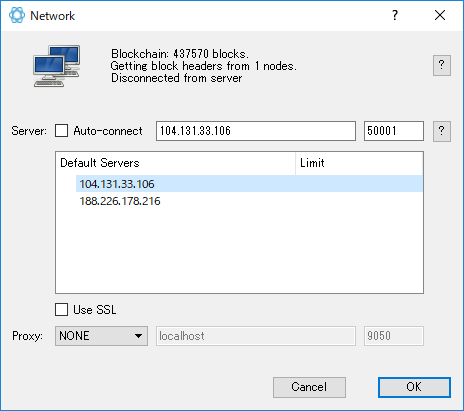Open help for blockchain status message
464x411 pixels.
pyautogui.click(x=442, y=65)
